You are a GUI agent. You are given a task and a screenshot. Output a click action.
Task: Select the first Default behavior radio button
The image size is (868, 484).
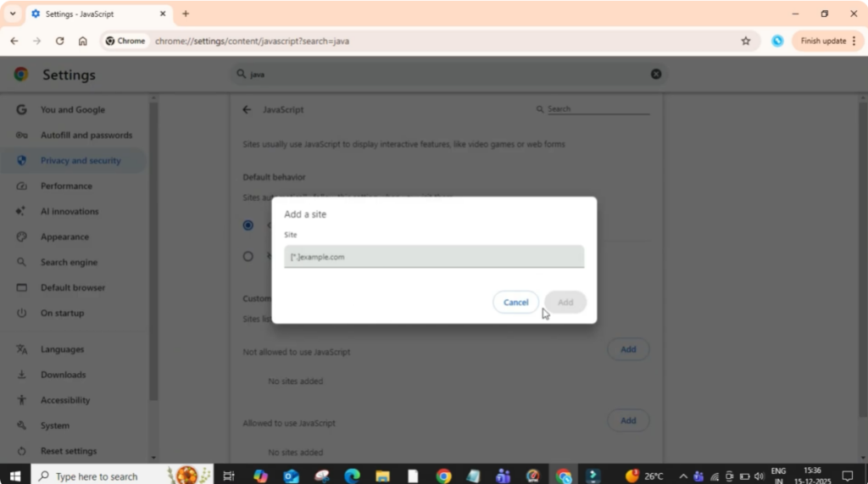(248, 225)
